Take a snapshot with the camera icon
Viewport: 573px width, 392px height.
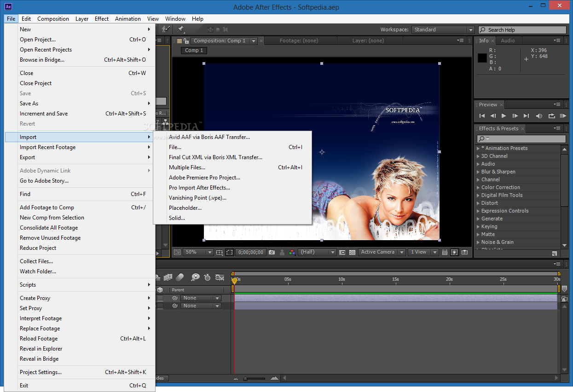pos(272,252)
